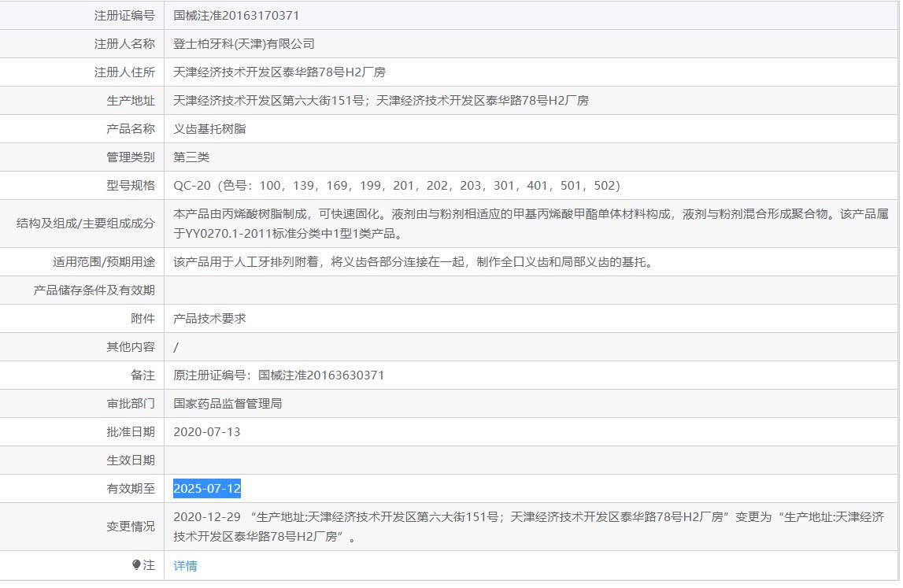Viewport: 903px width, 588px height.
Task: Click product name 义齿基托树脂
Action: tap(209, 128)
